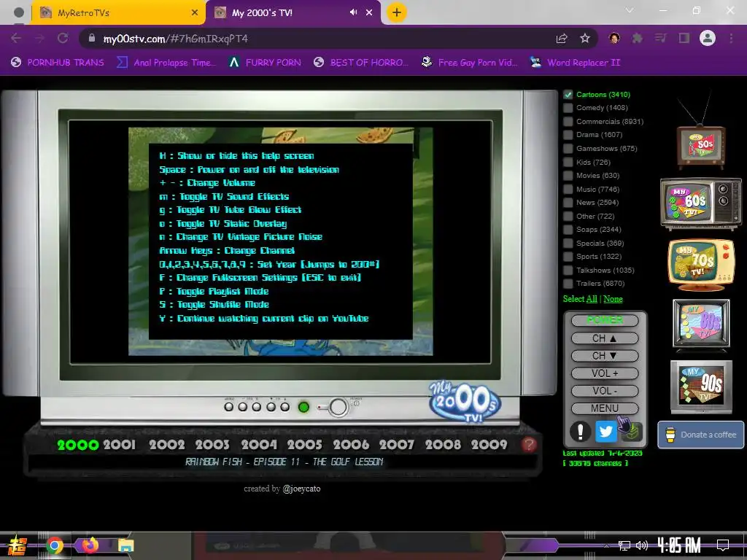
Task: Select the My 2000's TV! tab
Action: coord(293,13)
